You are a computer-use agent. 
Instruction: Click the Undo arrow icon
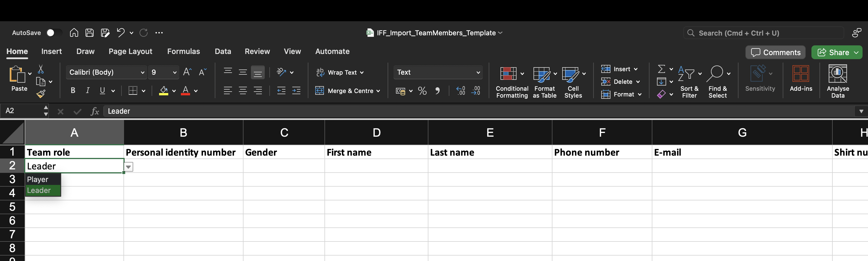pos(120,33)
